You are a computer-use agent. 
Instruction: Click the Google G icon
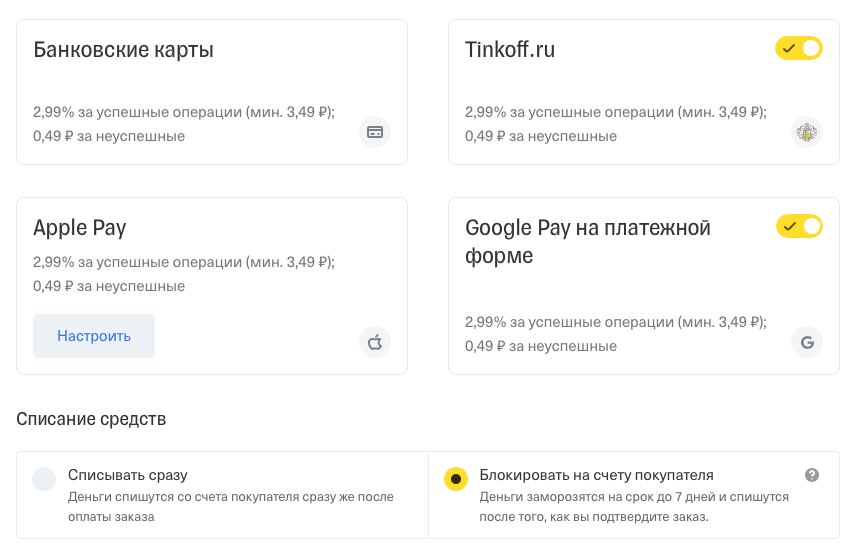point(807,342)
